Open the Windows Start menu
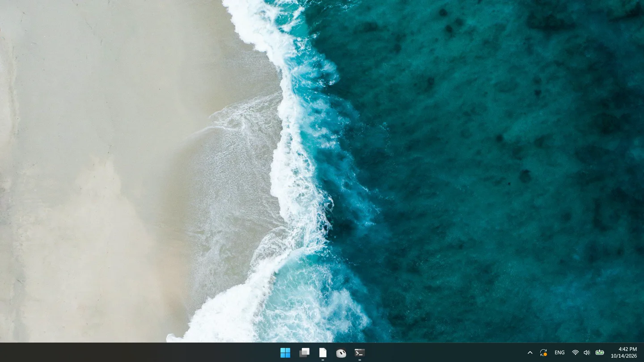 point(285,353)
